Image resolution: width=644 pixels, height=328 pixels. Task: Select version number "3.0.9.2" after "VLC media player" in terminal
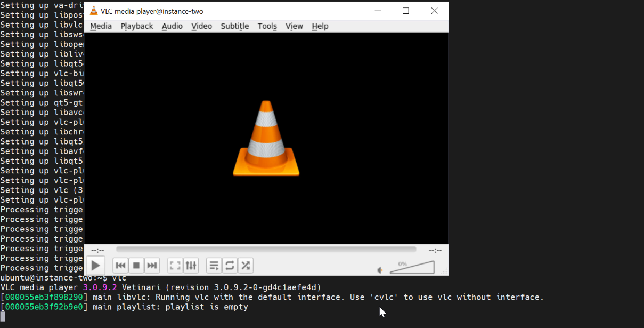(x=100, y=287)
